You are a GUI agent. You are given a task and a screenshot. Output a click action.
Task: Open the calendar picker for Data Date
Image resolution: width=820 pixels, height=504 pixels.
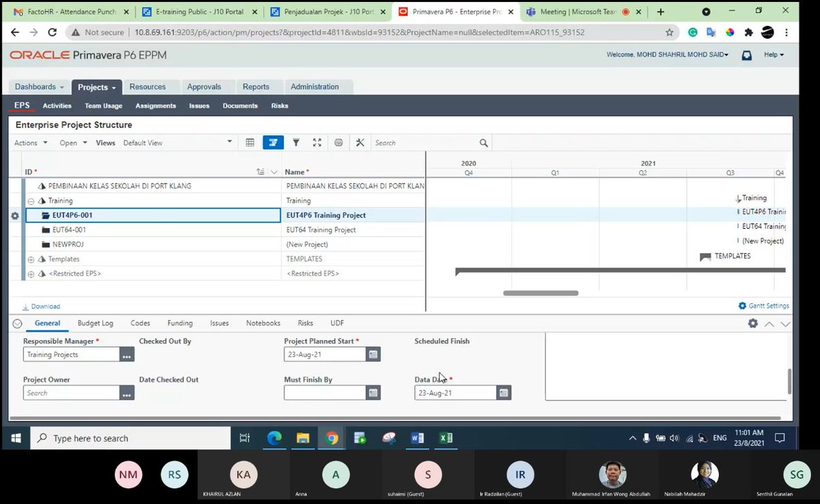(x=504, y=392)
